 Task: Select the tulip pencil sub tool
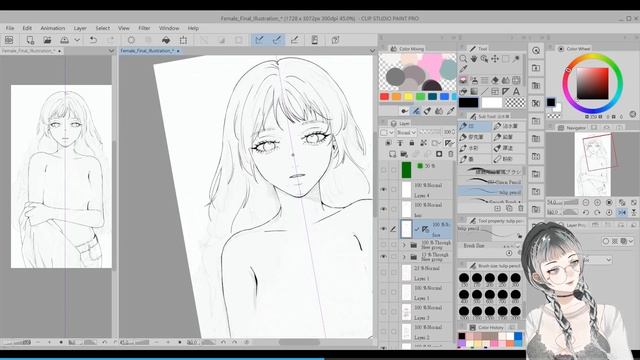tap(491, 191)
